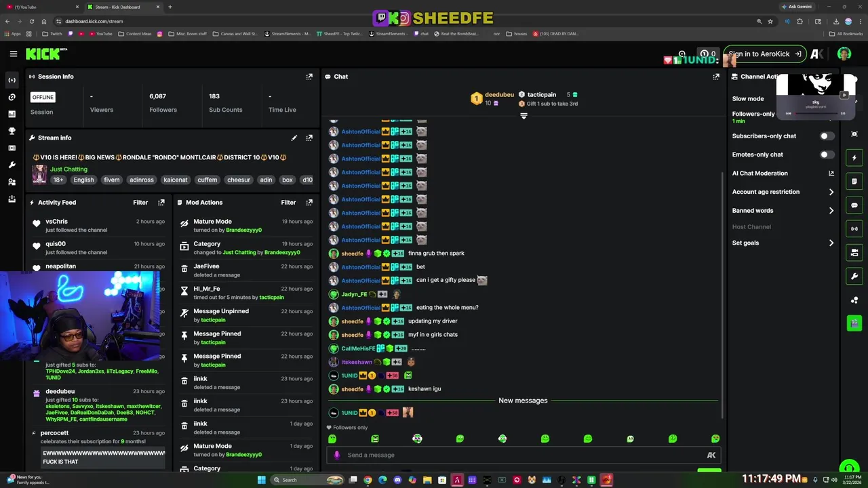Open AI Chat Moderation external link icon

831,174
